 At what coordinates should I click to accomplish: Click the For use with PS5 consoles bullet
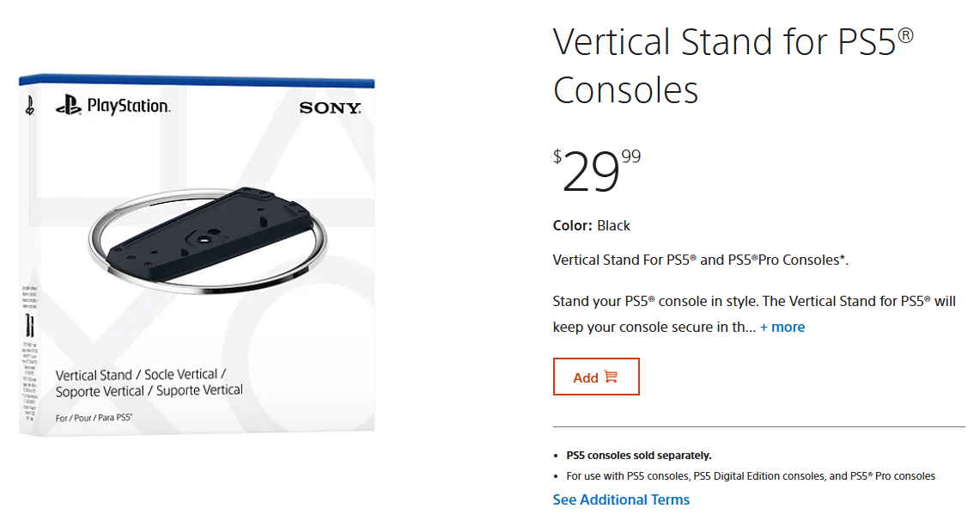click(751, 475)
